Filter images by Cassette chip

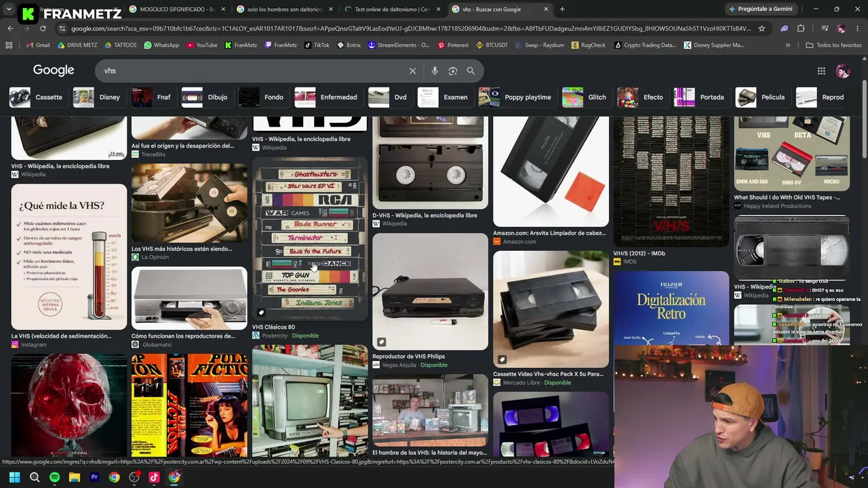[38, 97]
